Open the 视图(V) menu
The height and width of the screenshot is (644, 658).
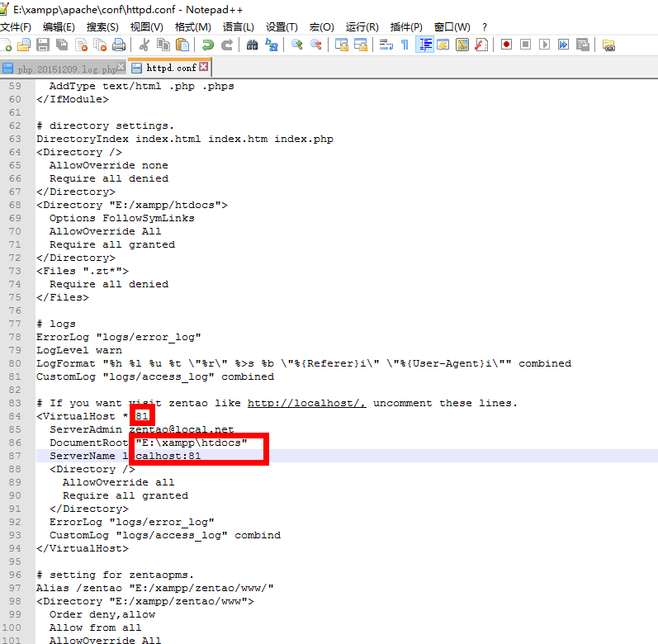tap(146, 27)
